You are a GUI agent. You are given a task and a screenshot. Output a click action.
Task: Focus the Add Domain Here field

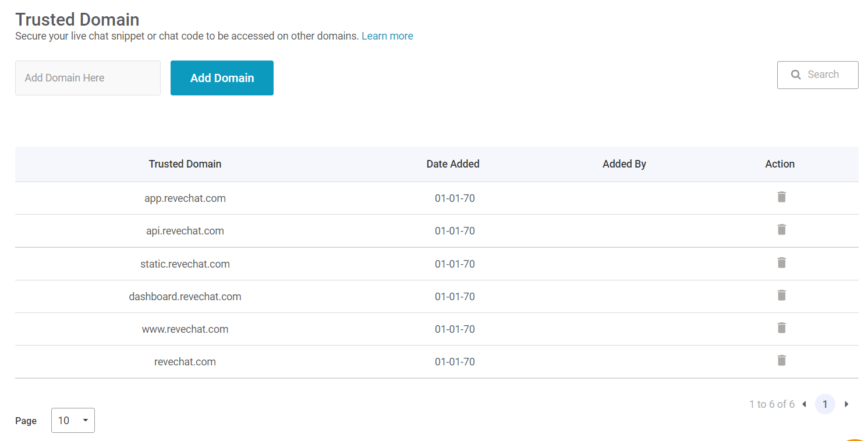(x=88, y=78)
